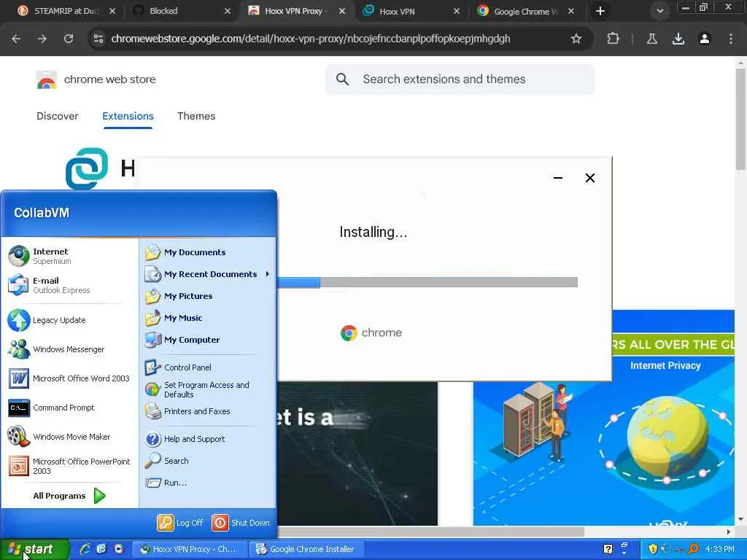Close the STEAMRIP tab
This screenshot has width=747, height=560.
[x=112, y=11]
